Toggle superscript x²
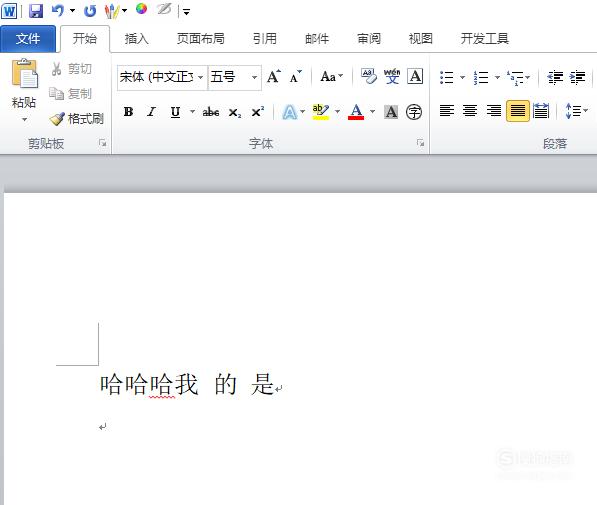Screen dimensions: 597x505 (258, 112)
